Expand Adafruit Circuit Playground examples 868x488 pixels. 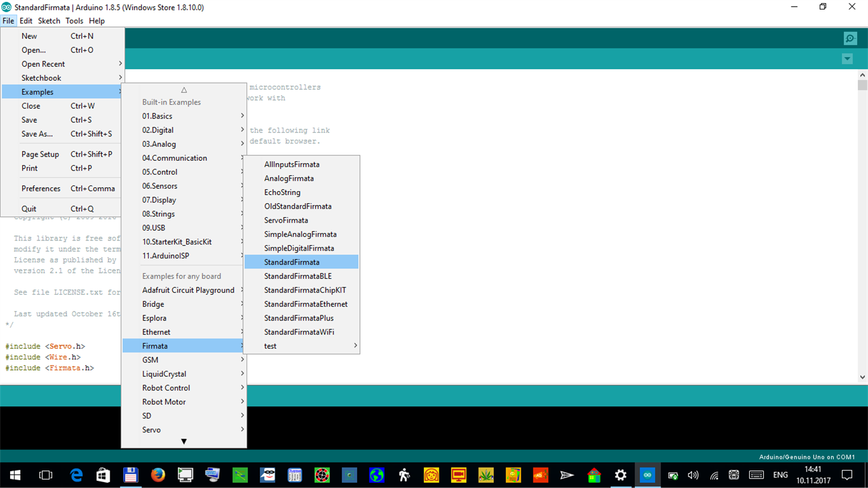tap(184, 290)
